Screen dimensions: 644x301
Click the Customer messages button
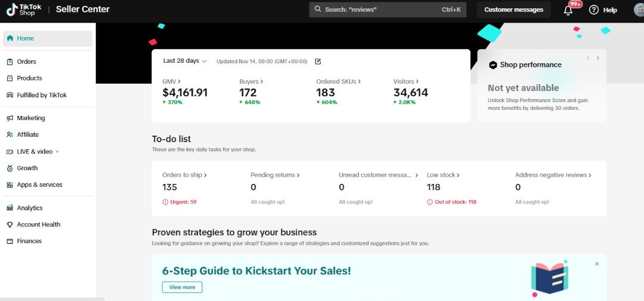pos(513,10)
